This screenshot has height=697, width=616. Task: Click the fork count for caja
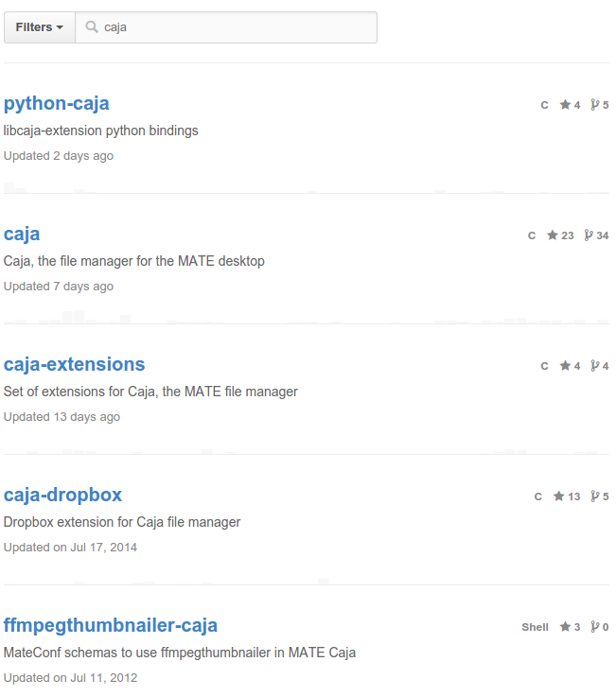point(603,235)
